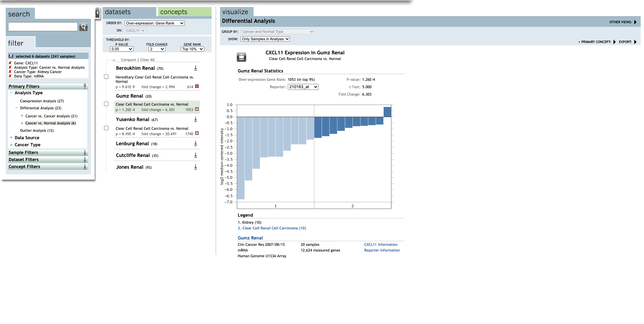Click tallest positive carcinoma bar in chart
The image size is (644, 324).
pyautogui.click(x=387, y=112)
